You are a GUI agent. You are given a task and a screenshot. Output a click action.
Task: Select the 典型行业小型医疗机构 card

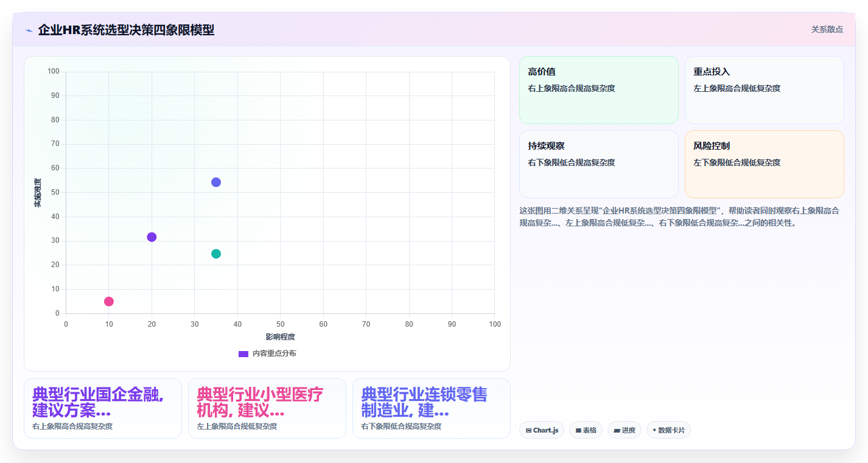(267, 408)
